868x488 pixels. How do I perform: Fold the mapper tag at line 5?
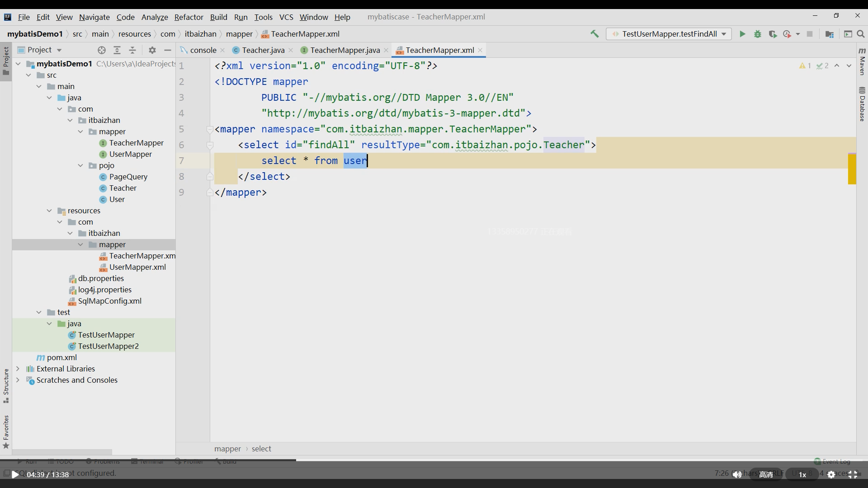(x=210, y=130)
